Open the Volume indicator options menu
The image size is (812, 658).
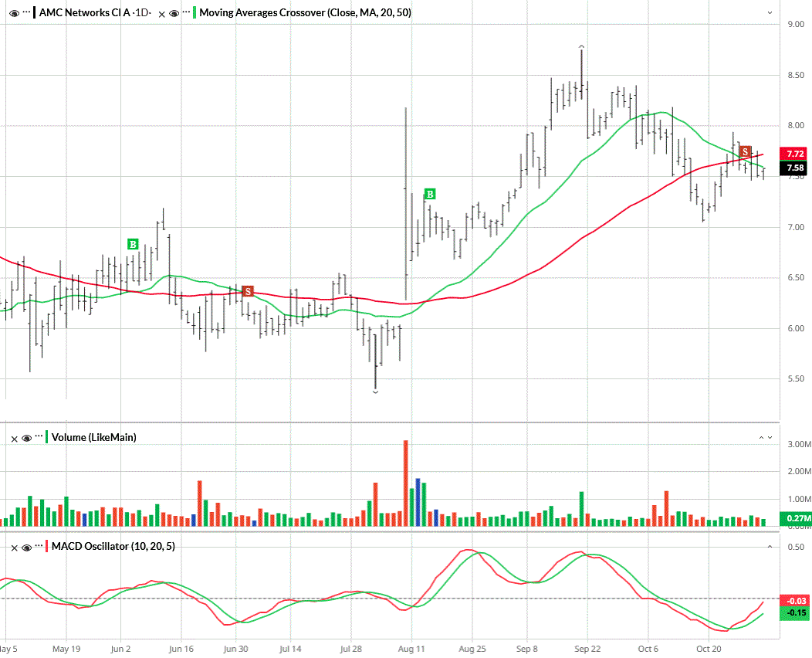pyautogui.click(x=38, y=438)
